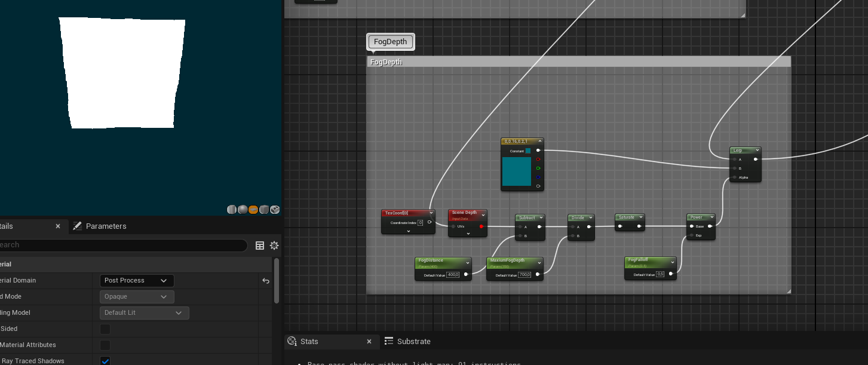868x365 pixels.
Task: Select the cylinder preview shape icon
Action: [232, 210]
